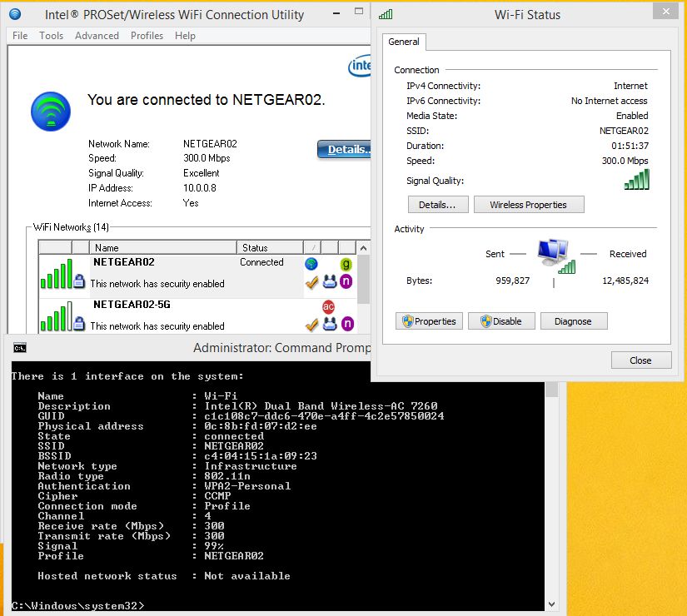The image size is (687, 616).
Task: Click the NETGEAR02-5G security lock icon
Action: click(79, 323)
